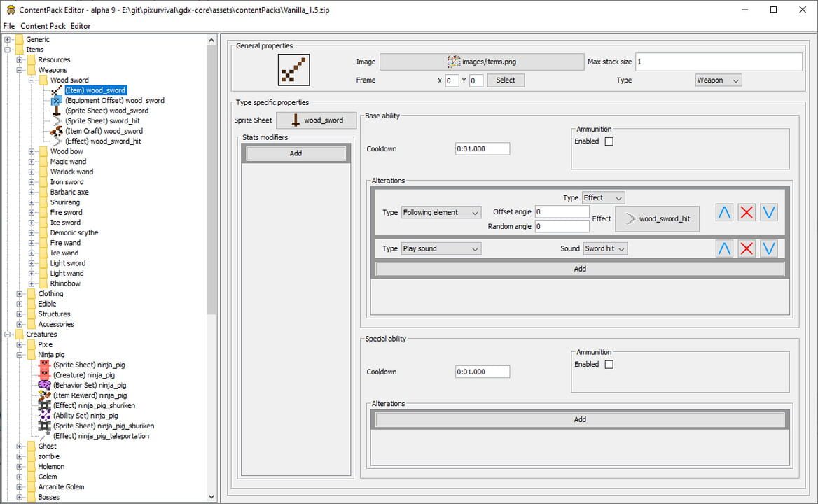Click the wood_sword Item Craft icon
This screenshot has height=504, width=818.
click(x=57, y=131)
